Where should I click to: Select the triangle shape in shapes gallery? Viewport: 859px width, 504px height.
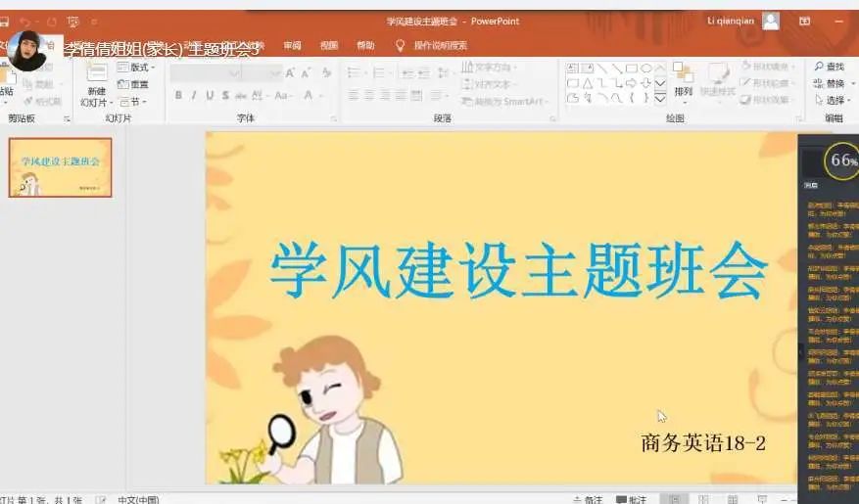tap(588, 83)
